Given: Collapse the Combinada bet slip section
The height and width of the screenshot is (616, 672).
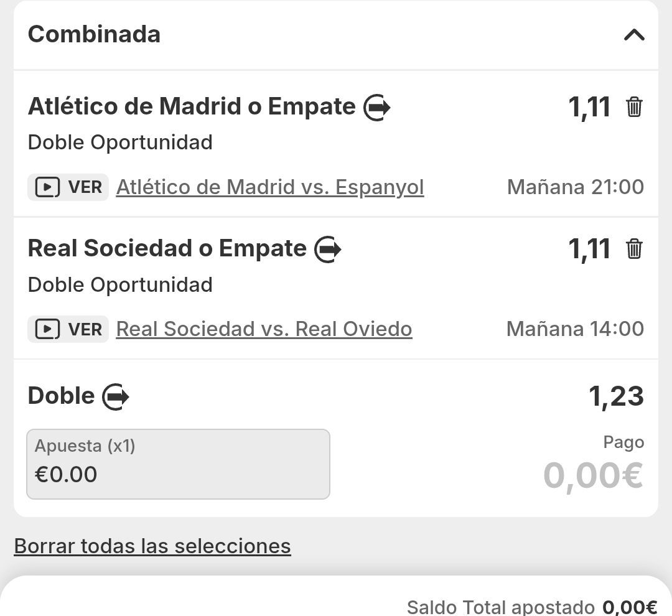Looking at the screenshot, I should click(x=633, y=35).
